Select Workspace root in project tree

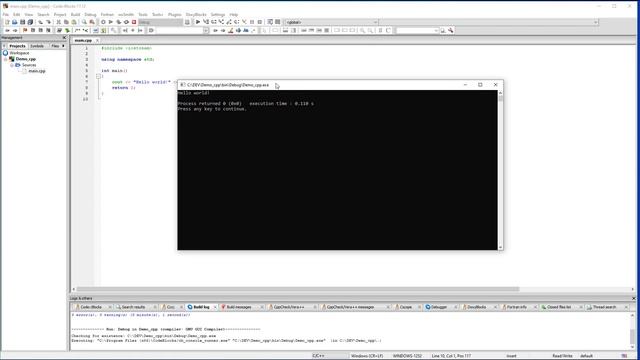click(x=19, y=53)
